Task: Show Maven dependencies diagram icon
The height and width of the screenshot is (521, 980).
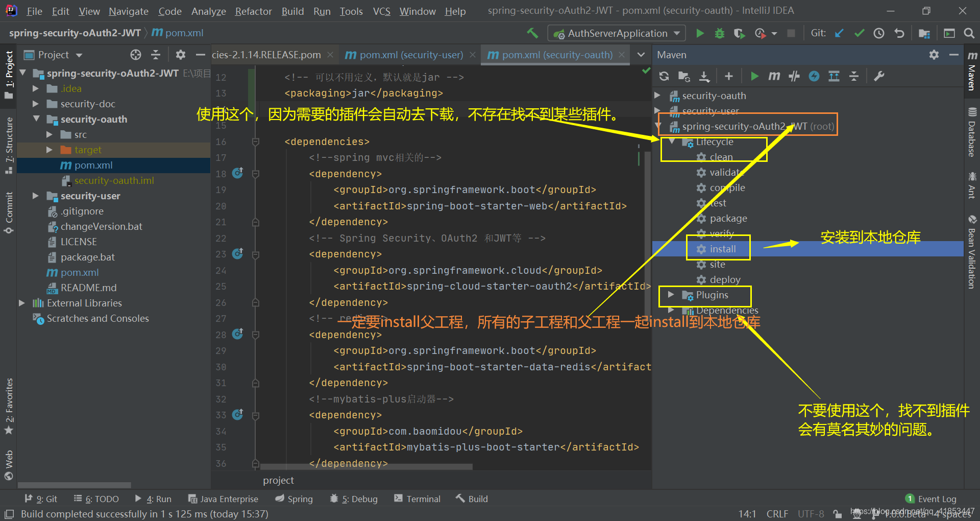Action: coord(834,76)
